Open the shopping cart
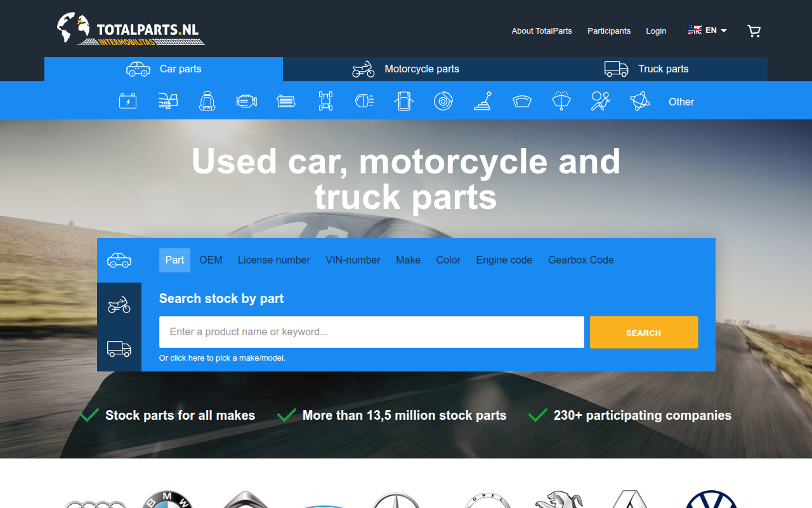This screenshot has height=508, width=812. (754, 30)
